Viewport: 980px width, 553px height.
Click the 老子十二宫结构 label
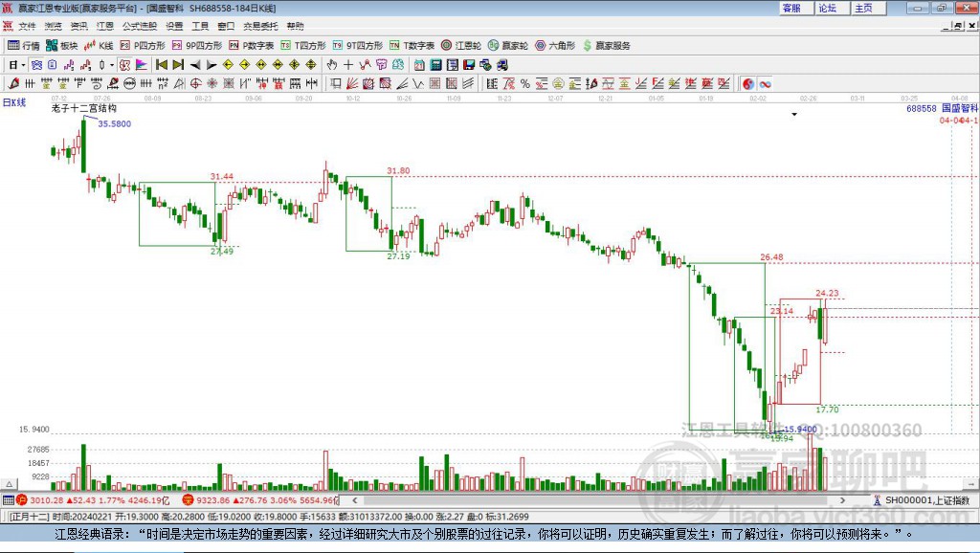84,108
